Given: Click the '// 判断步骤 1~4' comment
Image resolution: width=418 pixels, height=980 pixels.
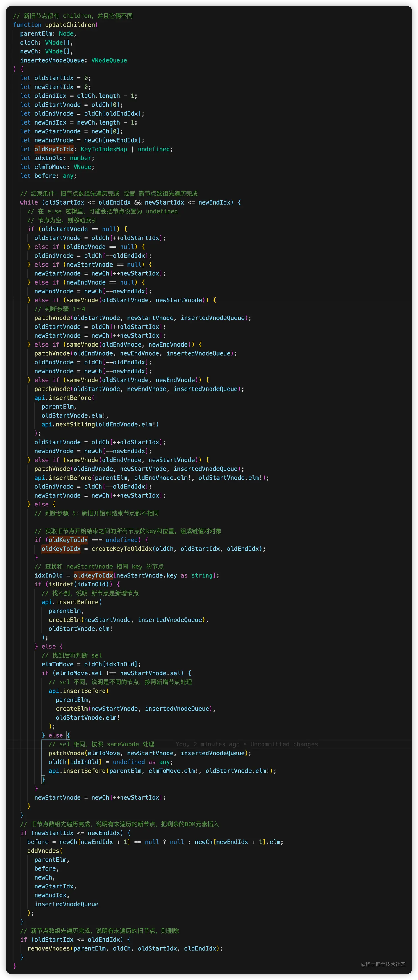Looking at the screenshot, I should click(60, 309).
